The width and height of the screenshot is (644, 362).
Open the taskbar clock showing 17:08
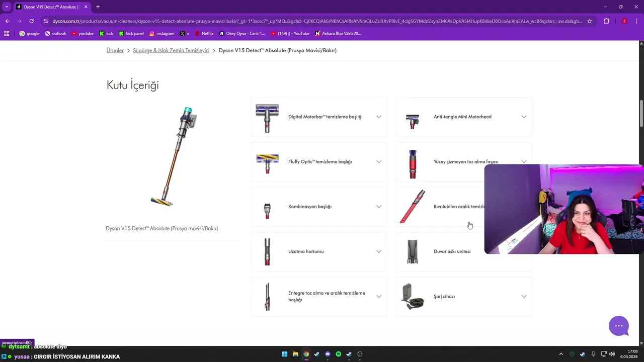tap(629, 354)
